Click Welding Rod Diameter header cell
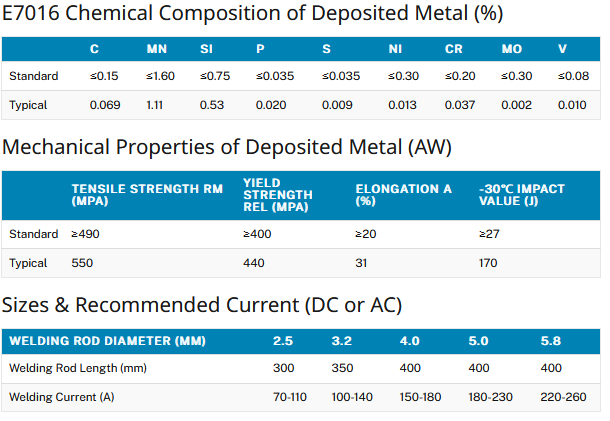The width and height of the screenshot is (610, 421). tap(107, 341)
